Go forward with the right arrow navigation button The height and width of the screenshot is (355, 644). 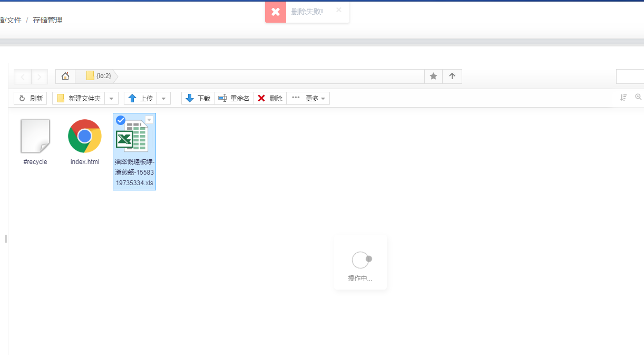pos(40,76)
